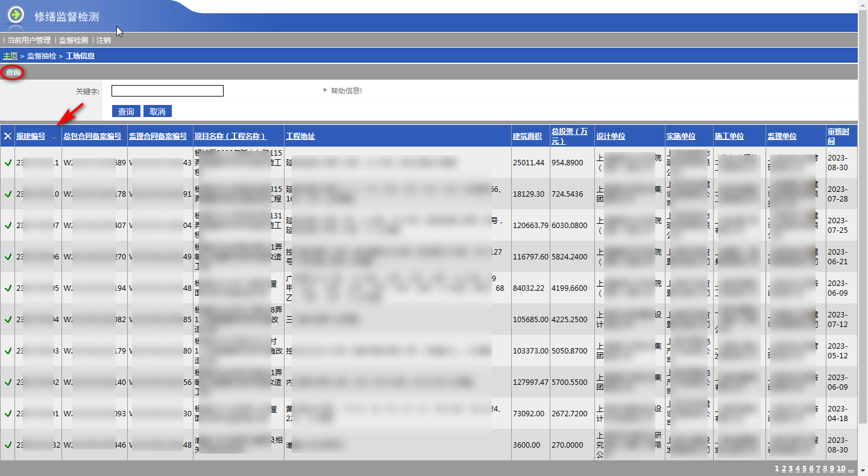This screenshot has width=868, height=476.
Task: Open 监督抽检 breadcrumb link
Action: click(42, 56)
